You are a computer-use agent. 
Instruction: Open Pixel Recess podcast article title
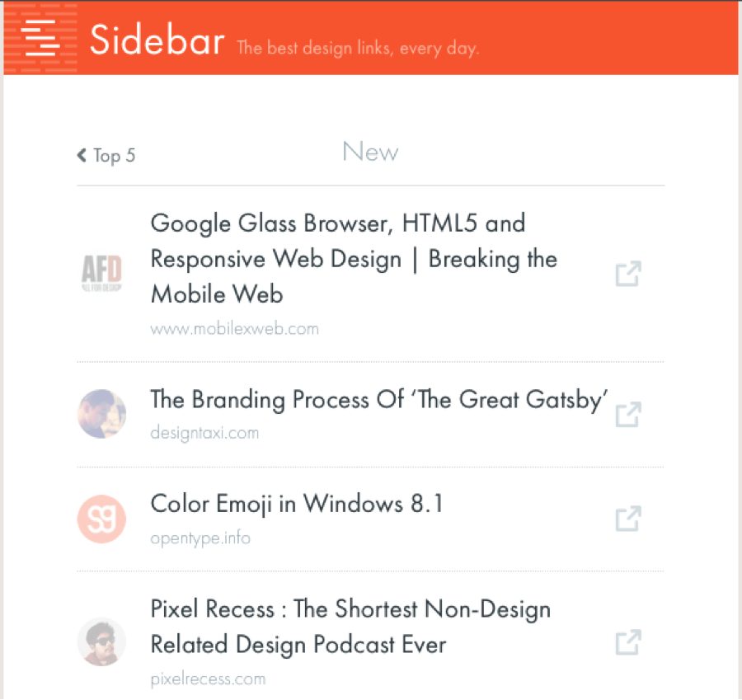click(350, 627)
